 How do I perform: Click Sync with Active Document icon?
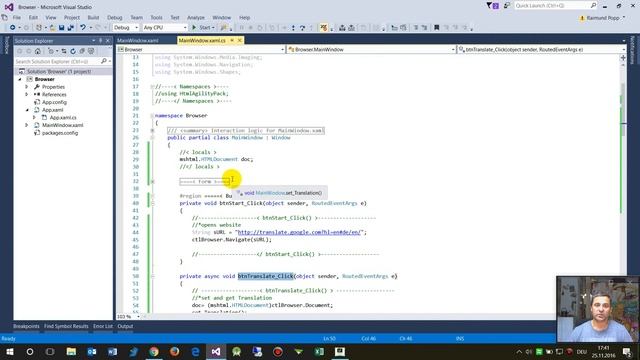(64, 51)
